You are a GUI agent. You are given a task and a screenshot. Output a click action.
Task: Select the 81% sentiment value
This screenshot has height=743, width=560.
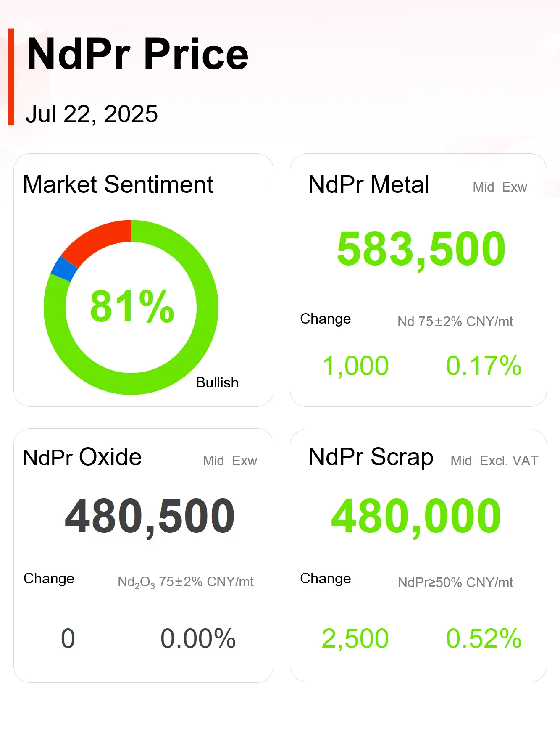[x=132, y=307]
